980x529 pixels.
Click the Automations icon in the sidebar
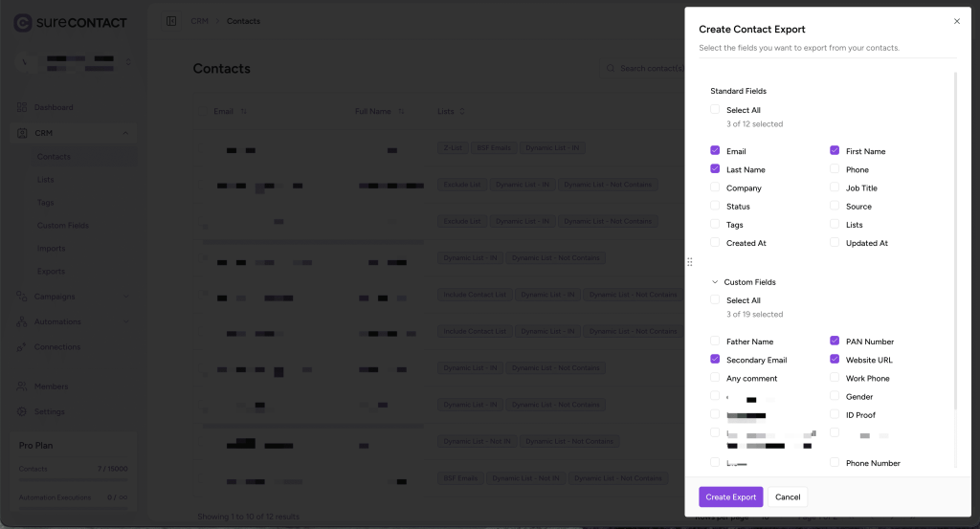click(23, 321)
